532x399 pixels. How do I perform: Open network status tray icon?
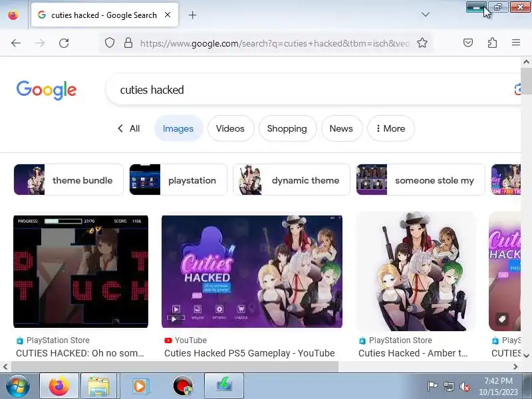click(x=448, y=386)
